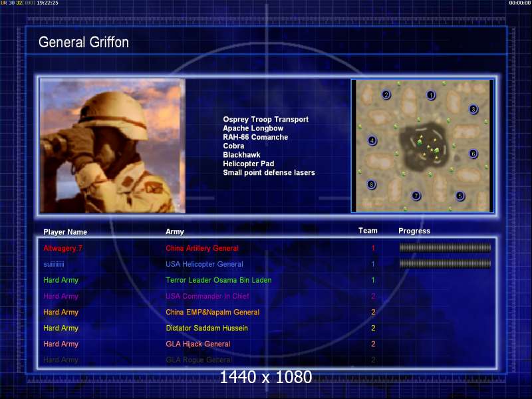Click Apache Longbow unit text
The height and width of the screenshot is (399, 532).
[253, 128]
